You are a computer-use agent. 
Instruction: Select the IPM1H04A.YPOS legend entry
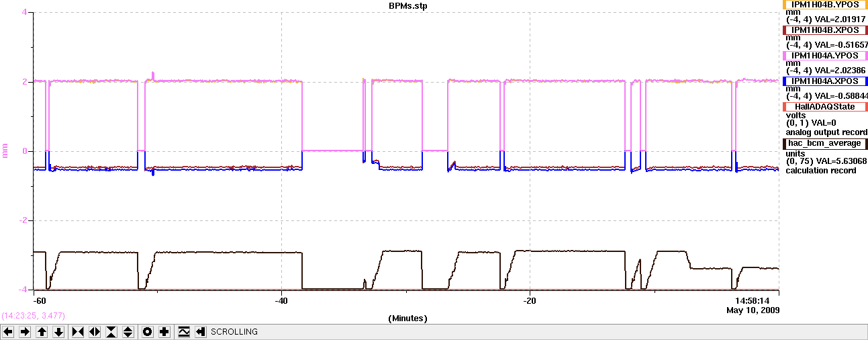click(x=825, y=56)
